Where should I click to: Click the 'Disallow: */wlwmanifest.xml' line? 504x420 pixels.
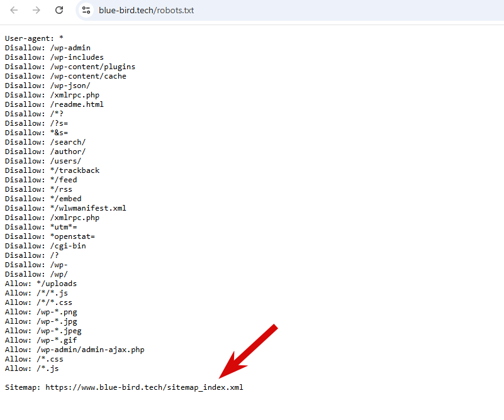(65, 208)
